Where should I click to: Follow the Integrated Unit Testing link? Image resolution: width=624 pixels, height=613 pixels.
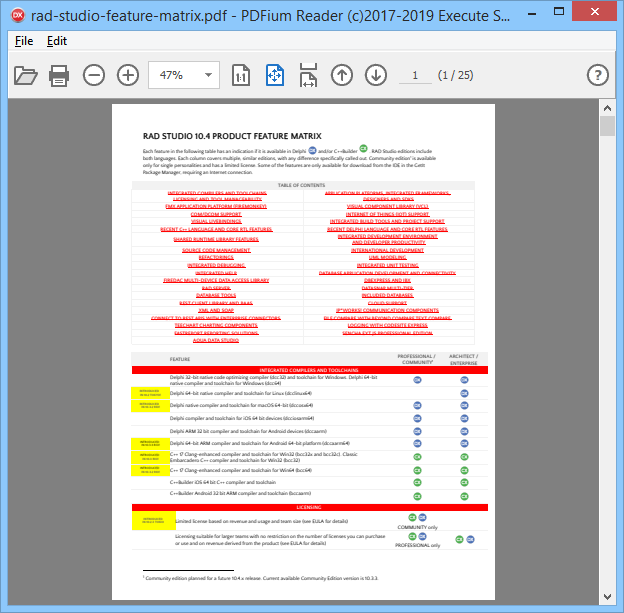click(387, 265)
